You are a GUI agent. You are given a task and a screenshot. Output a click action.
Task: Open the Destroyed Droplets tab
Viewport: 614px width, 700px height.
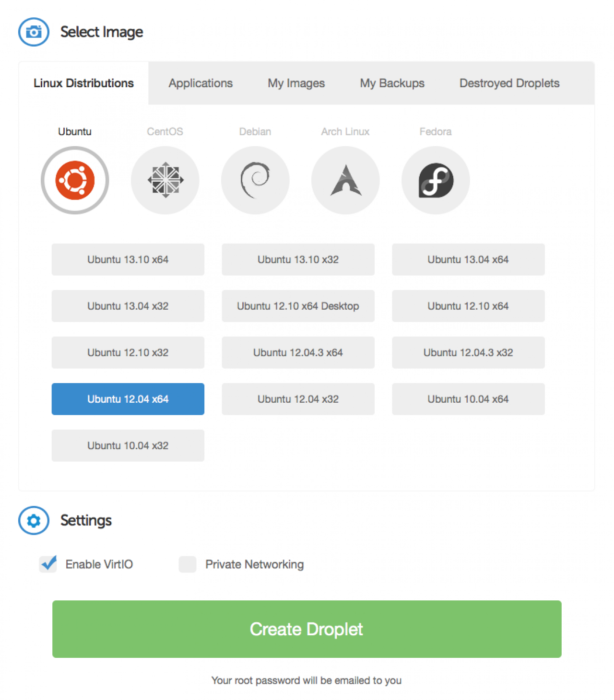pos(509,83)
